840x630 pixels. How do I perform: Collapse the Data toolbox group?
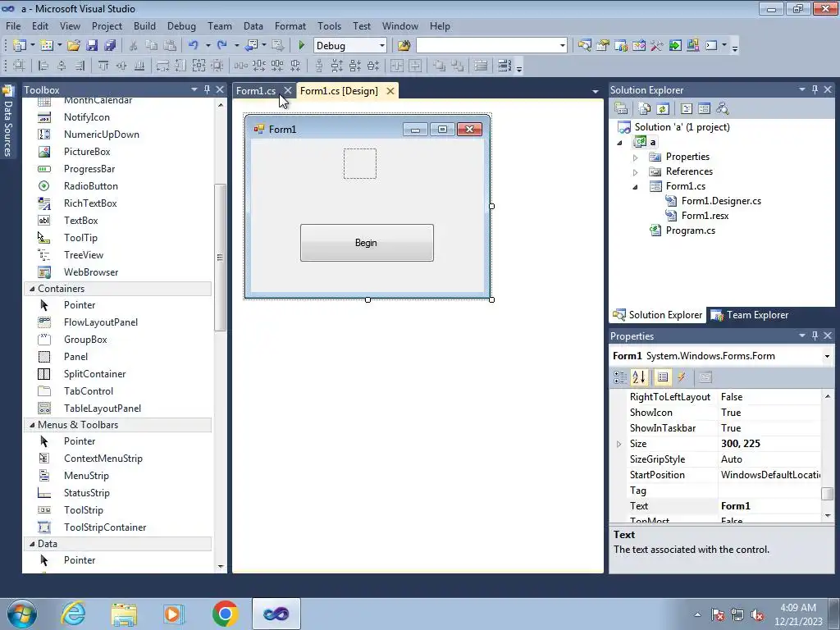pyautogui.click(x=32, y=544)
